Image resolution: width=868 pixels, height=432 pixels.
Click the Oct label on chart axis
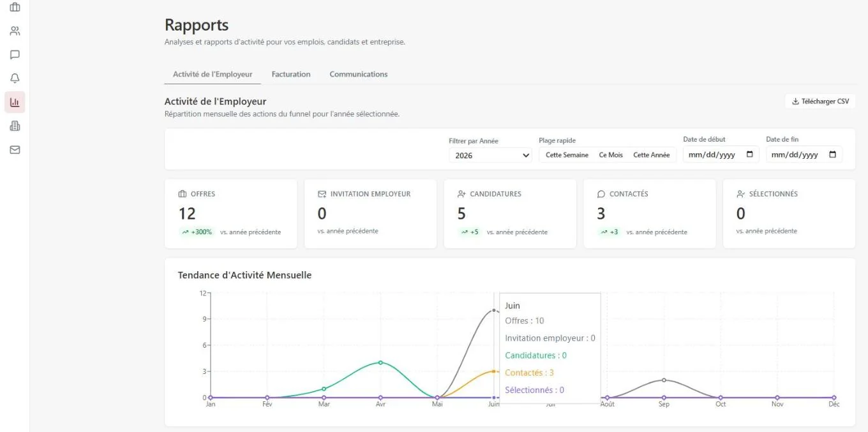[721, 404]
